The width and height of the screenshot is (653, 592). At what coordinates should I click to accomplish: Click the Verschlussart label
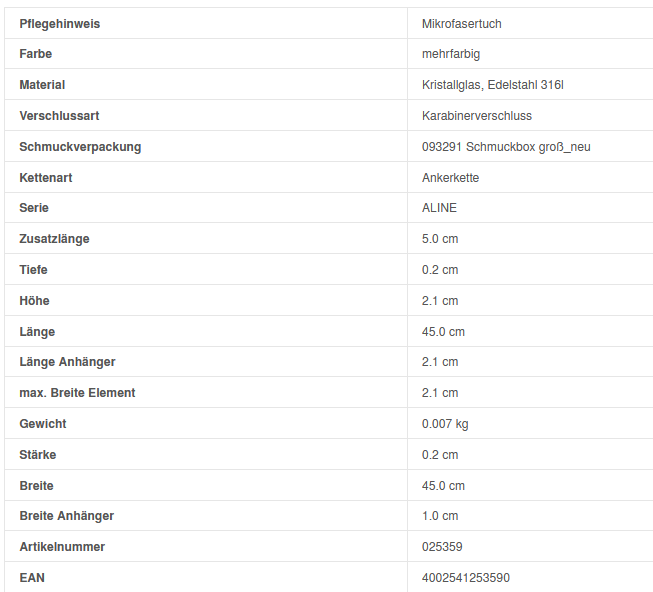point(59,116)
